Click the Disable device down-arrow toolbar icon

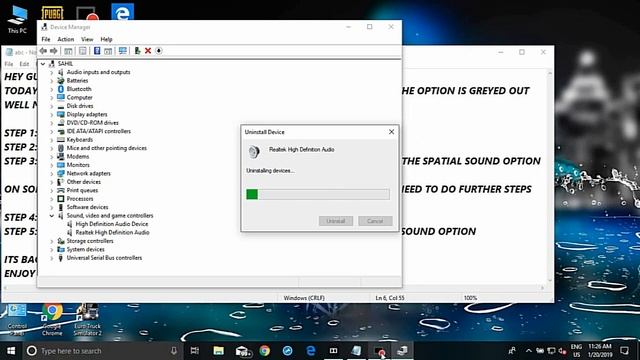tap(159, 51)
